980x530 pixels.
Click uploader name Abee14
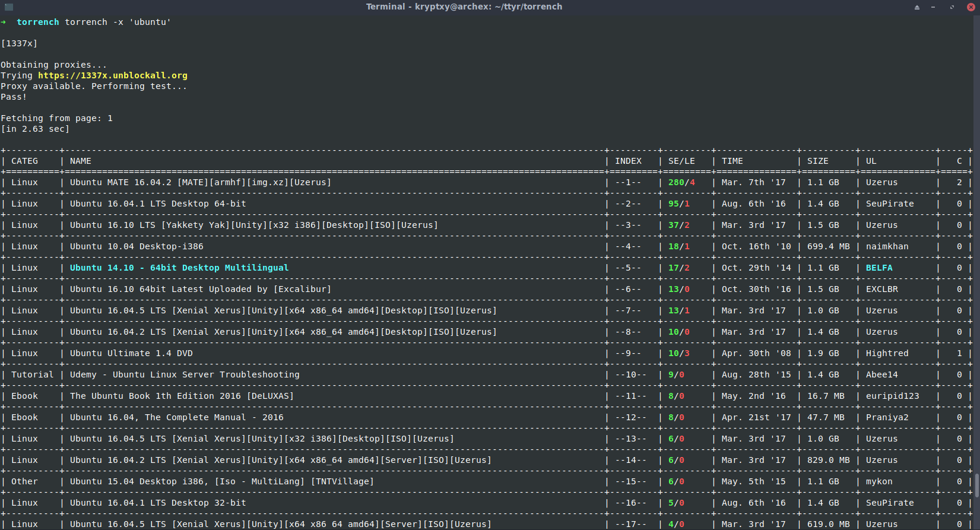tap(882, 375)
